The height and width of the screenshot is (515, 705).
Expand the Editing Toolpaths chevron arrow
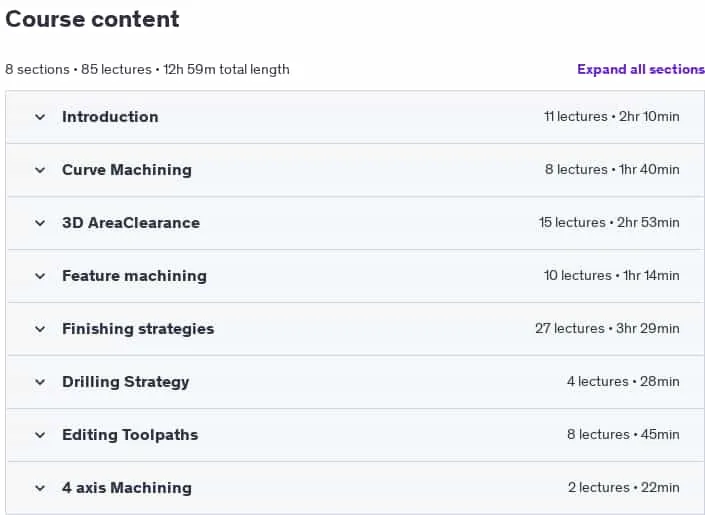[x=40, y=436]
